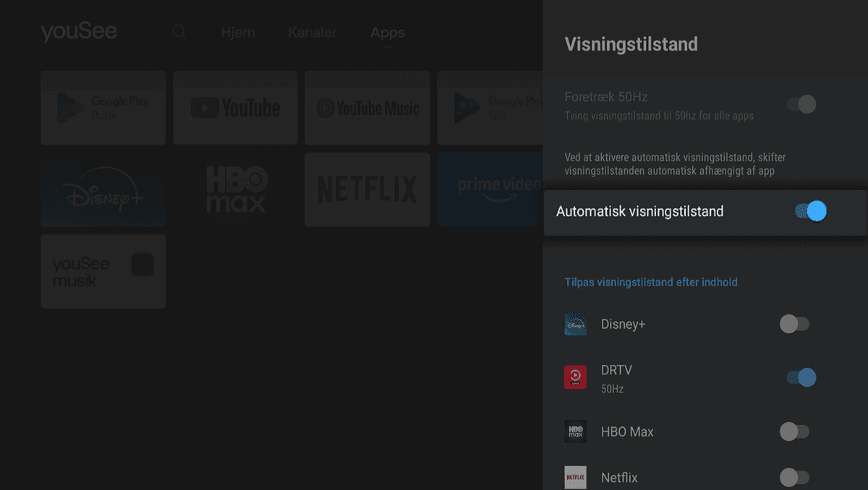Launch HBO Max from the app grid
Viewport: 868px width, 490px height.
pos(235,189)
